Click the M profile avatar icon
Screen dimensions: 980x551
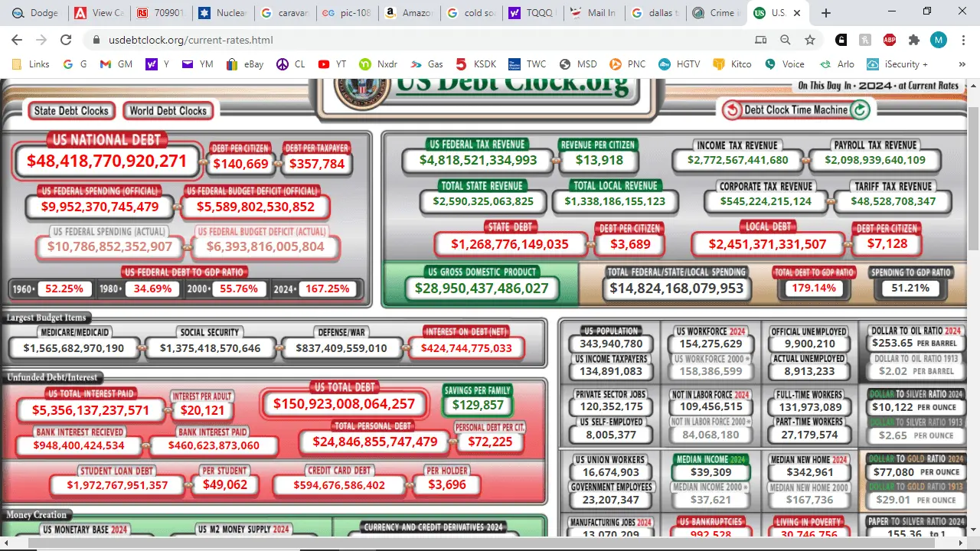(939, 39)
